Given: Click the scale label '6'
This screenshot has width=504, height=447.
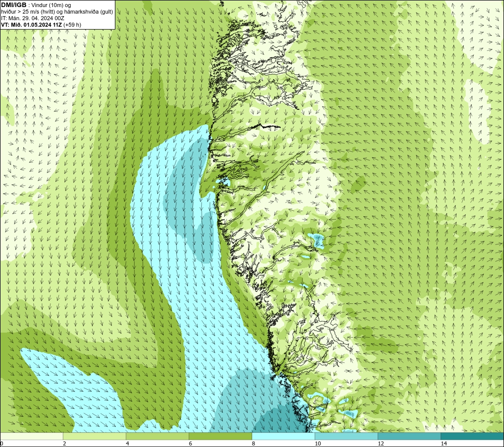Looking at the screenshot, I should coord(191,444).
